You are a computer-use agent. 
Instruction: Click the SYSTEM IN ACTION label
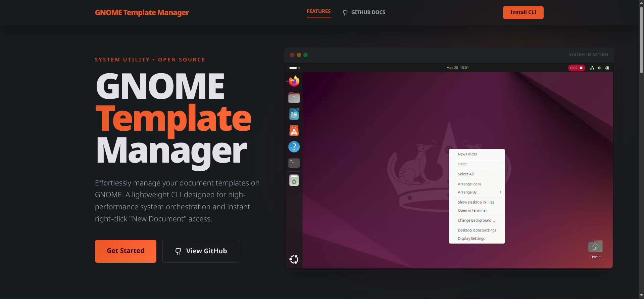589,54
